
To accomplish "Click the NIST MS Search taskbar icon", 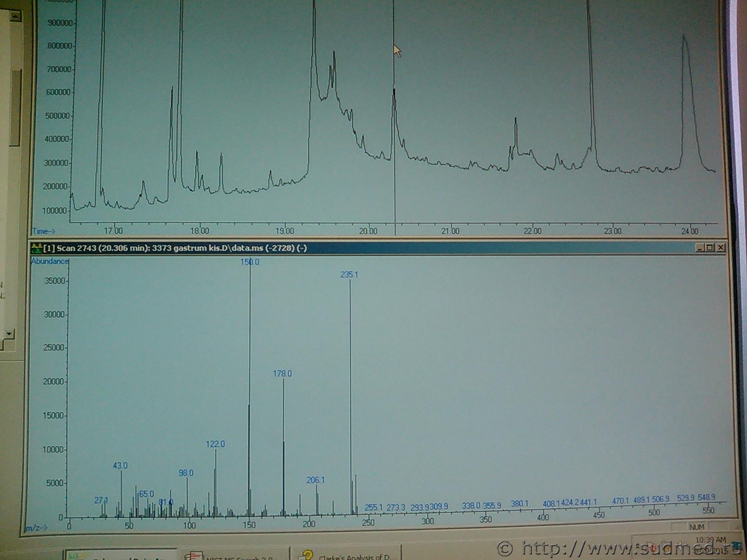I will [x=194, y=556].
